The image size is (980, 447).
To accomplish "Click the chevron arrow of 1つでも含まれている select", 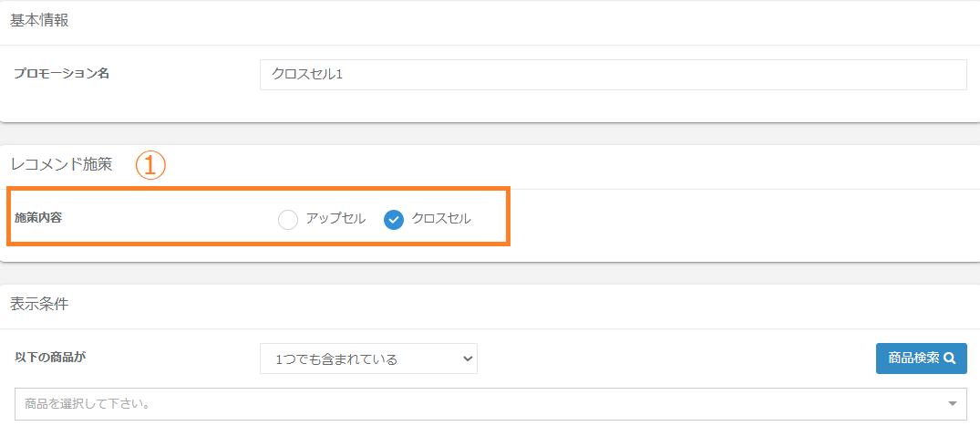I will (469, 359).
